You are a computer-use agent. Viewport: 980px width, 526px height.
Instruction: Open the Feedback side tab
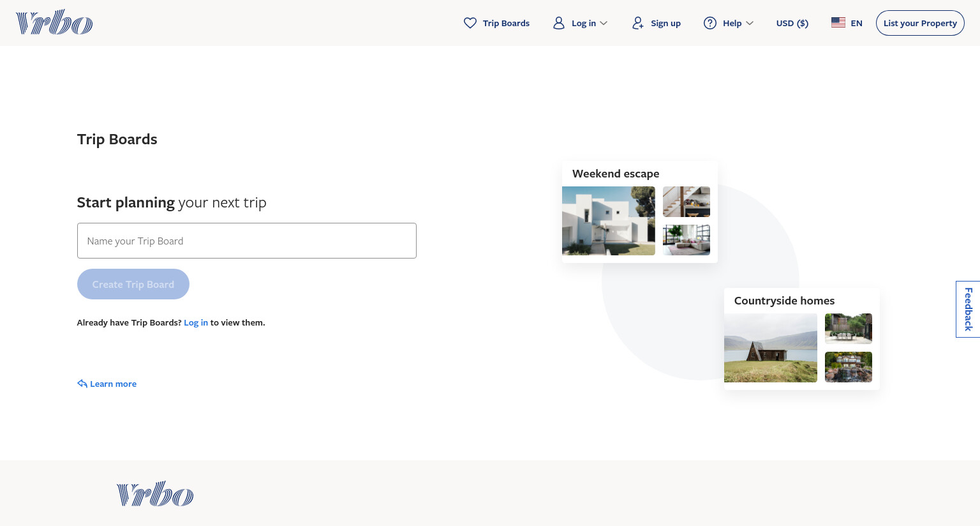pyautogui.click(x=968, y=309)
